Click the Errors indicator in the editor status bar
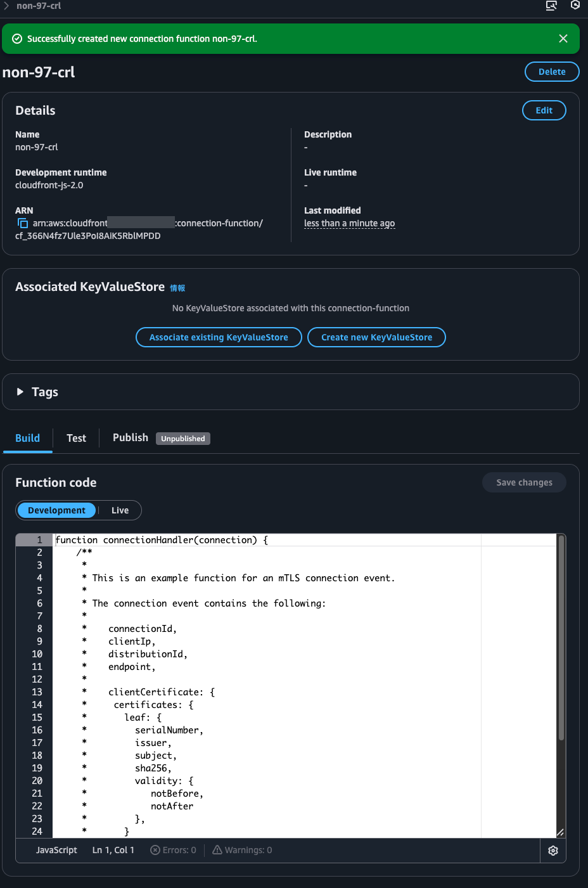Viewport: 588px width, 888px height. (x=173, y=850)
